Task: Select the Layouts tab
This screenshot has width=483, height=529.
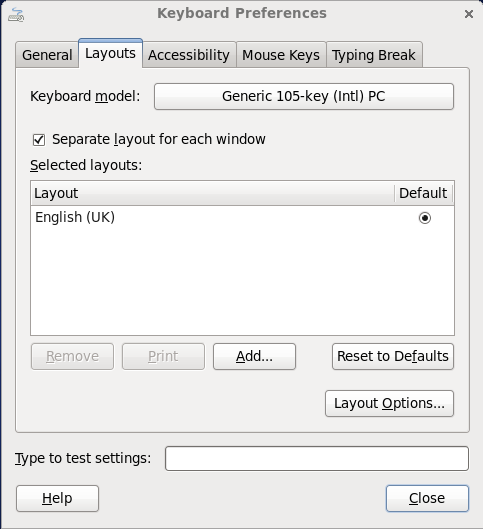Action: pos(110,53)
